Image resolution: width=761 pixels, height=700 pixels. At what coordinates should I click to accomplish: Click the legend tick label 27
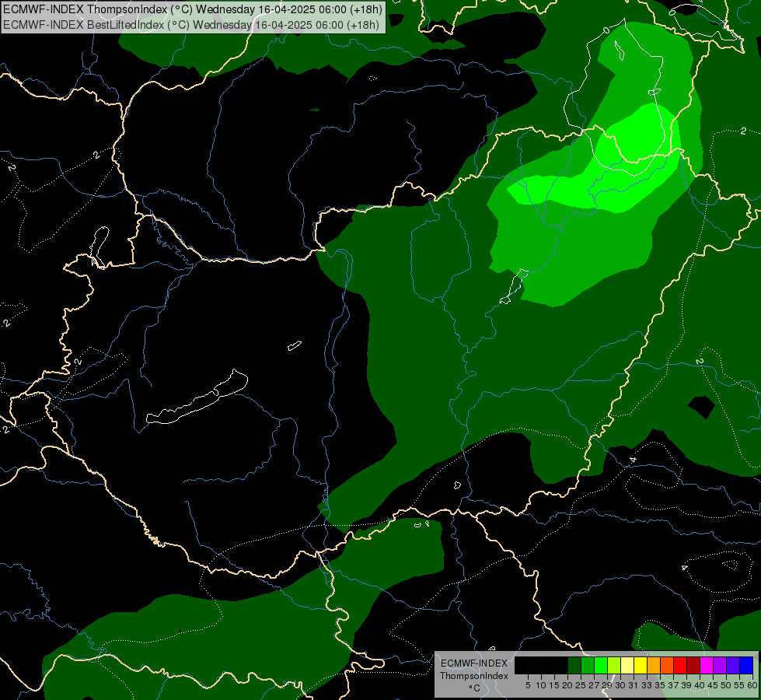pos(594,685)
